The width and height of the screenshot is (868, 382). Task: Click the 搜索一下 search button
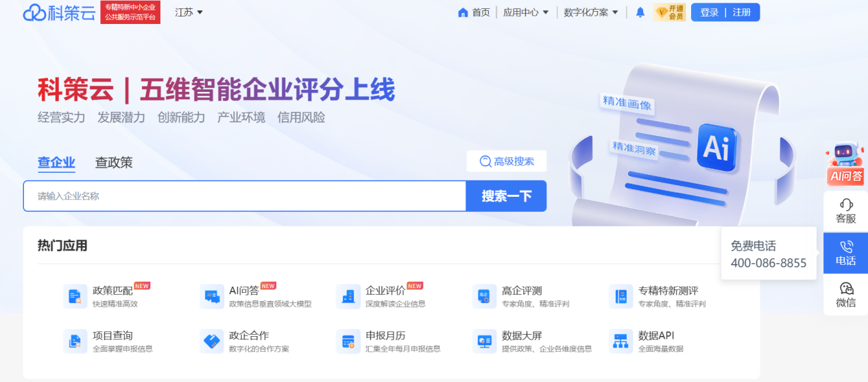point(506,196)
